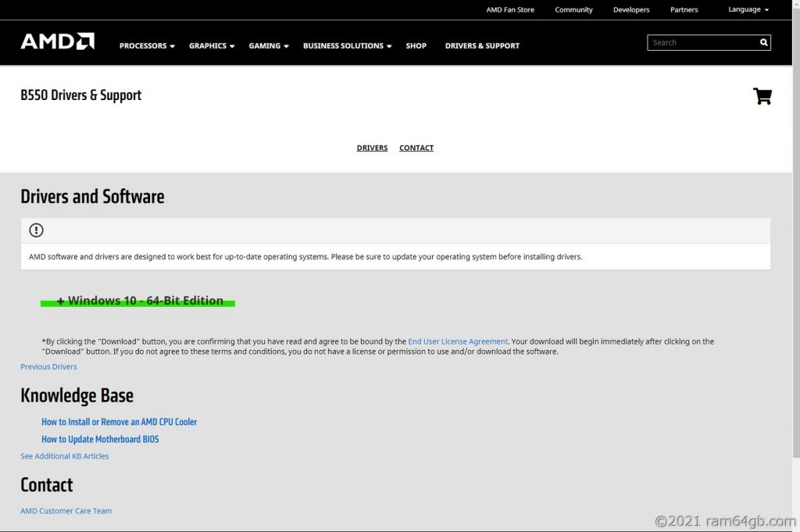Open the Partners link
The height and width of the screenshot is (532, 800).
[684, 9]
